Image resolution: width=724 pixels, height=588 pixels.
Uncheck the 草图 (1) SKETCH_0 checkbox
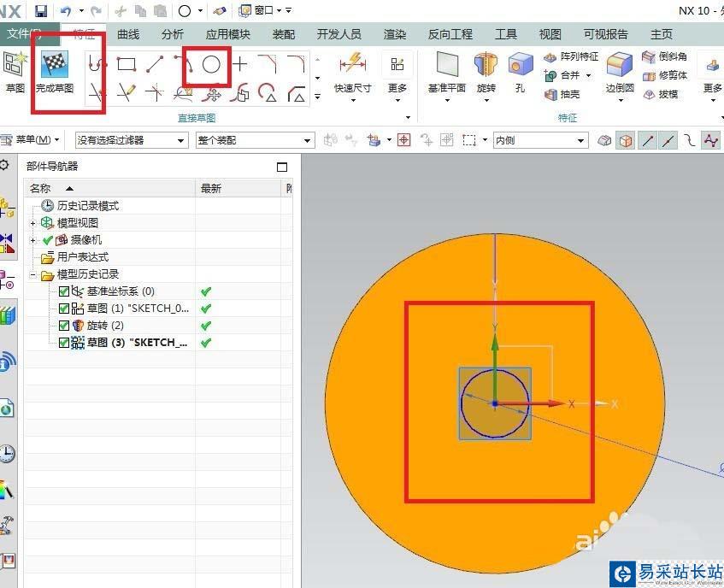pyautogui.click(x=64, y=309)
